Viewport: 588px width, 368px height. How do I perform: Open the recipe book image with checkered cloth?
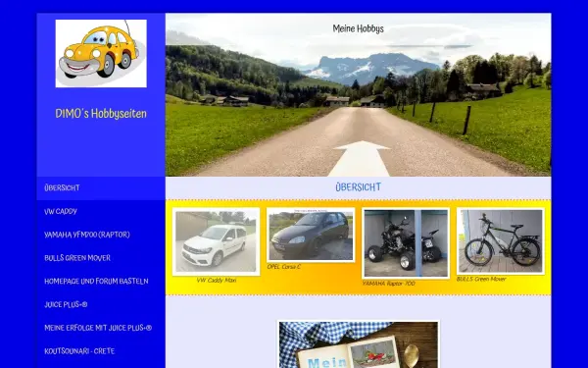click(x=358, y=344)
